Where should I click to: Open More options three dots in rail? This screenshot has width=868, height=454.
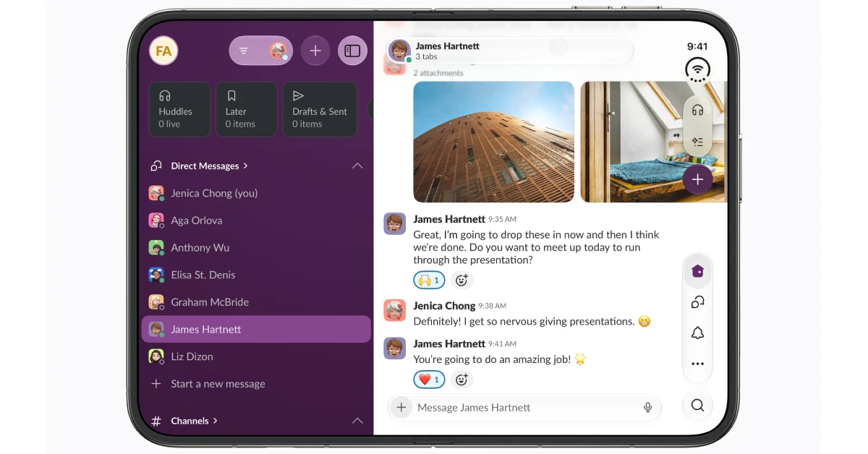tap(697, 364)
